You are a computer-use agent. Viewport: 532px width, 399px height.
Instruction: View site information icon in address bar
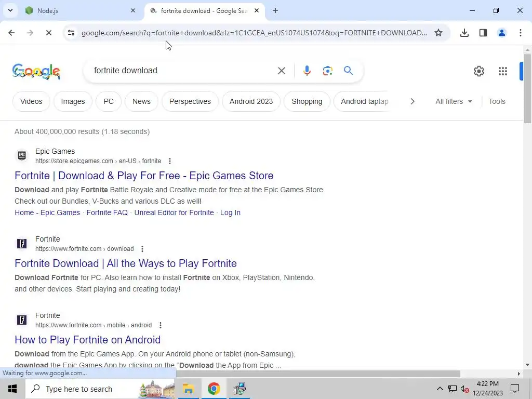click(71, 33)
